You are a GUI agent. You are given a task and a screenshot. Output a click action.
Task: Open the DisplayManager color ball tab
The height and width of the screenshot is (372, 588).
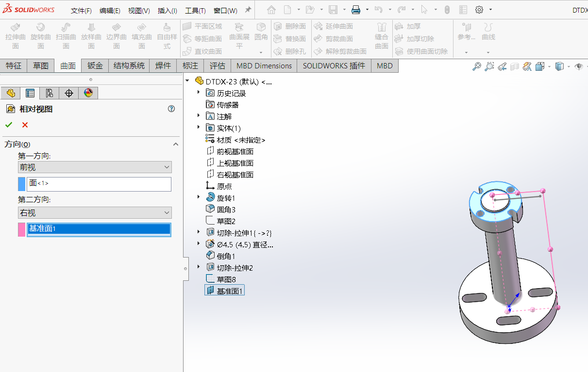click(x=88, y=93)
